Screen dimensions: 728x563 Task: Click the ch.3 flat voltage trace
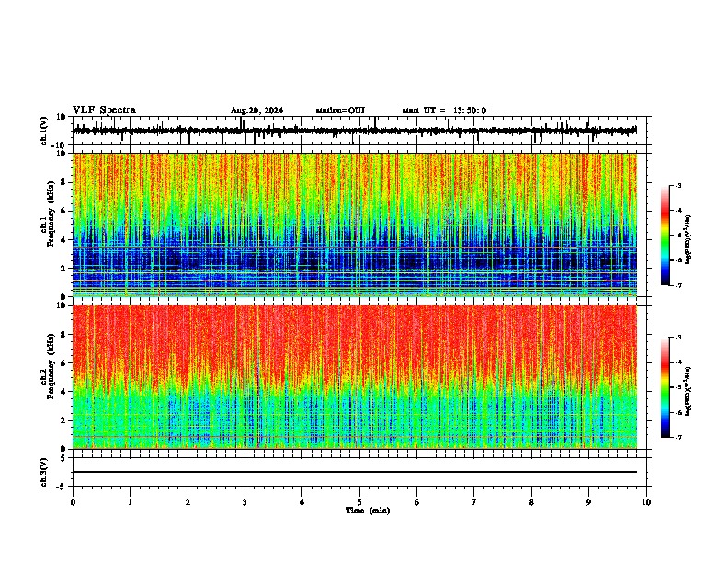tap(355, 472)
